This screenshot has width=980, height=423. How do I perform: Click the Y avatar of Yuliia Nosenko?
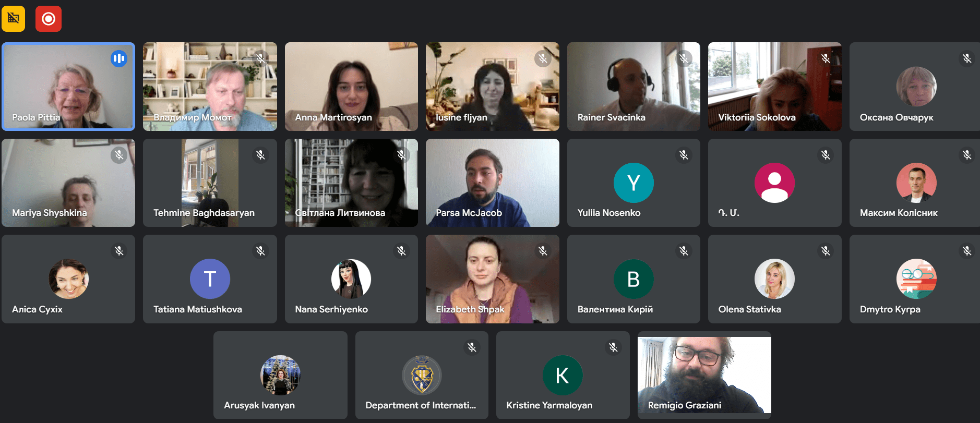634,183
